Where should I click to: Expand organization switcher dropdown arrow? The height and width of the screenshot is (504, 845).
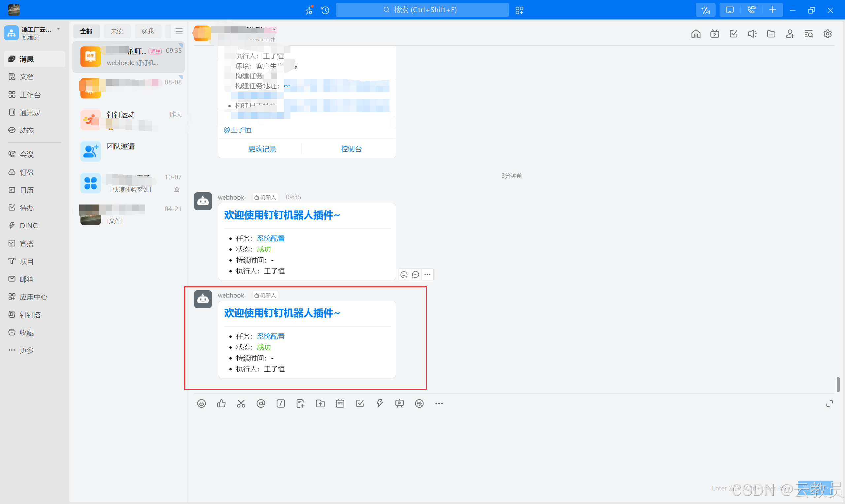58,29
